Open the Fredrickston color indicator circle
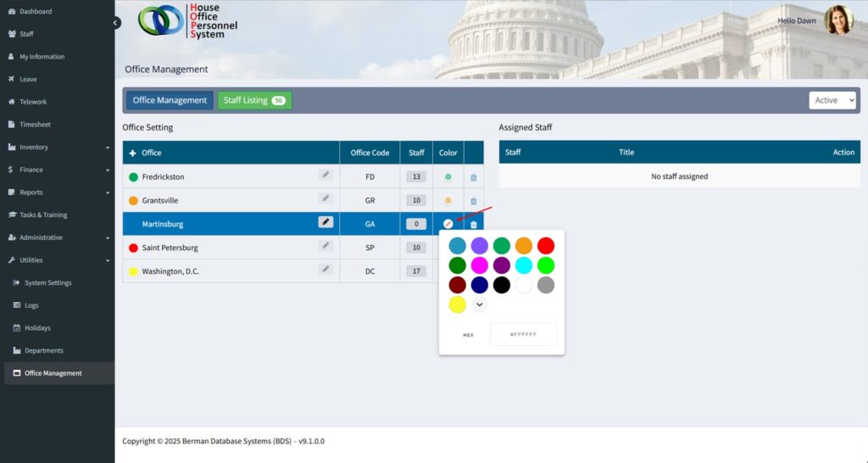868x463 pixels. pos(448,177)
